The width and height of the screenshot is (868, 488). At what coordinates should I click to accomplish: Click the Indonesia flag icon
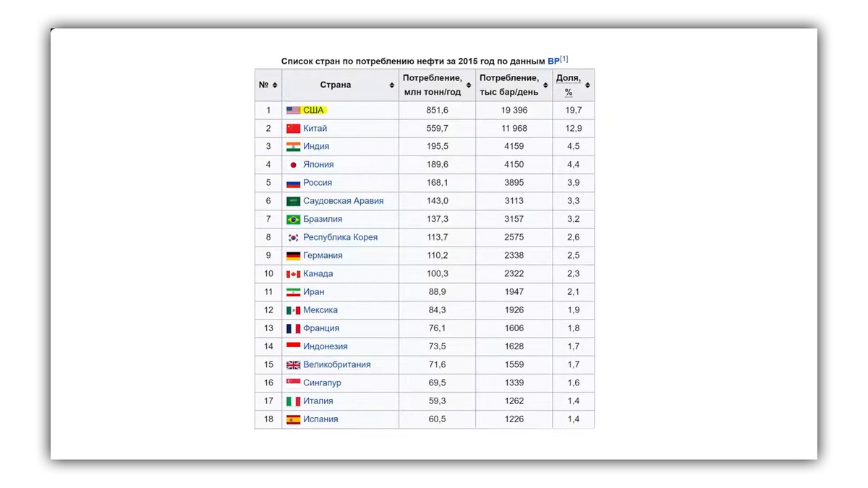click(293, 346)
